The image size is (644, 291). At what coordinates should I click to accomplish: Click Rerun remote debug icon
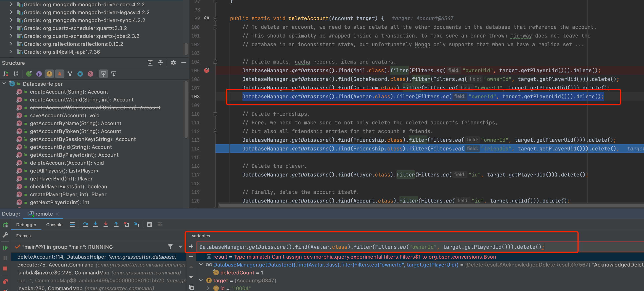coord(5,224)
